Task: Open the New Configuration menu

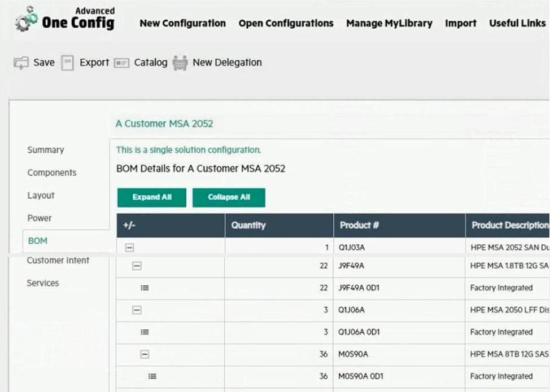Action: click(x=182, y=23)
